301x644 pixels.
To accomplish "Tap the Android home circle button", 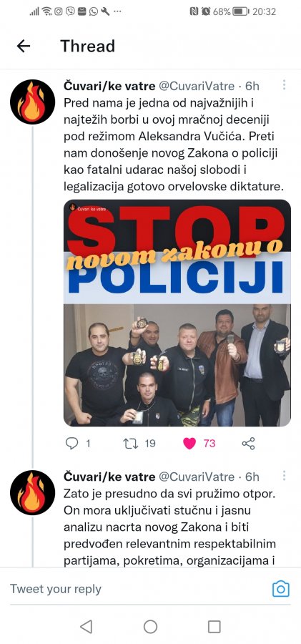I will (150, 626).
